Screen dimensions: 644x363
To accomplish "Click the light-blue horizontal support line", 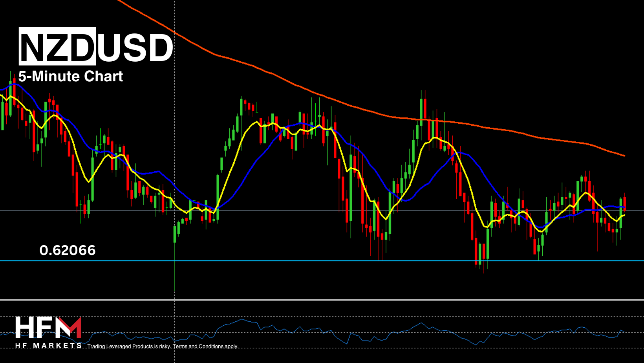I will (x=322, y=261).
